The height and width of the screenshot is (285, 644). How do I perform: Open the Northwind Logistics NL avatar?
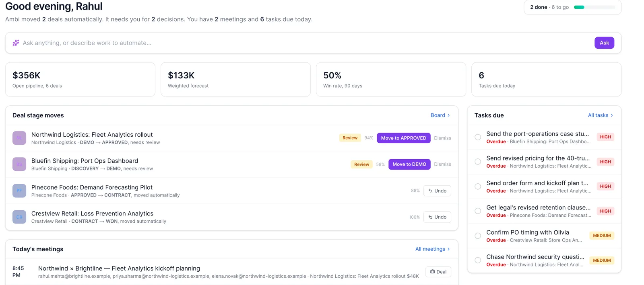click(19, 138)
